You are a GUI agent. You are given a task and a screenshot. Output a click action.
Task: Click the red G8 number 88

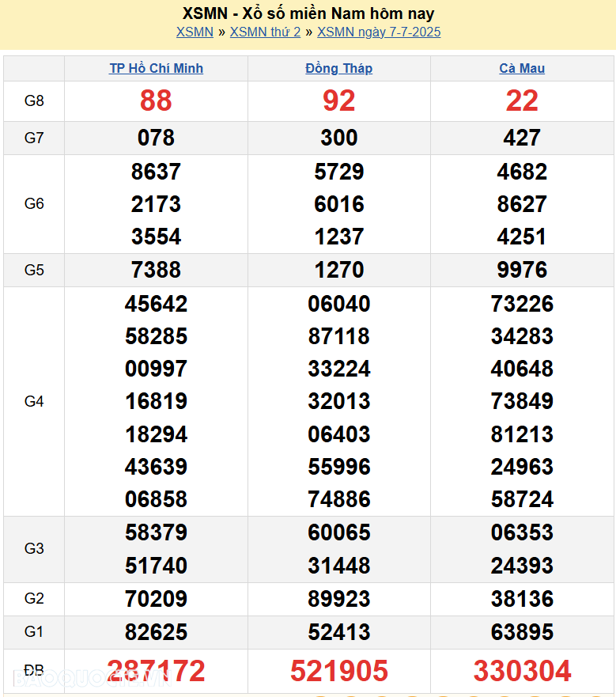[x=156, y=100]
